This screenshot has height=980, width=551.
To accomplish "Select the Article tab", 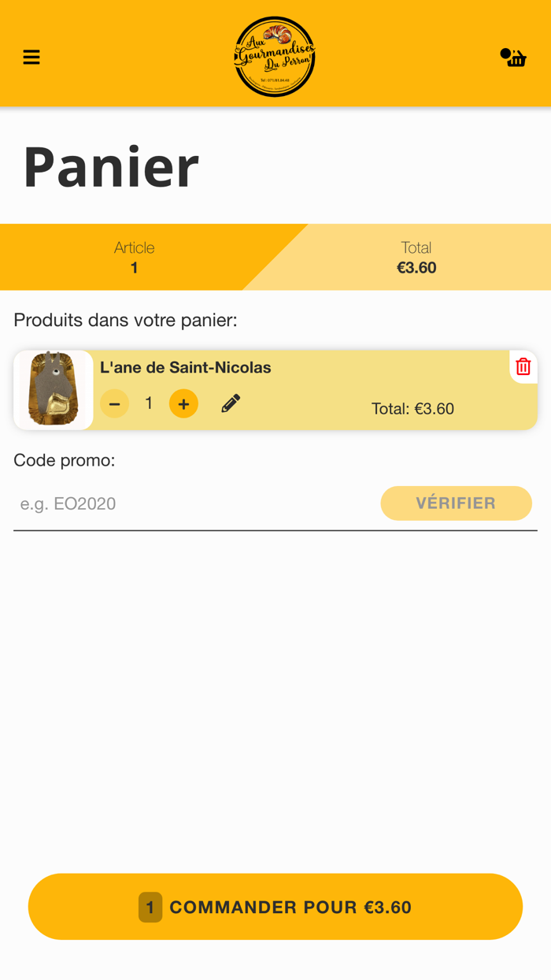I will point(134,257).
